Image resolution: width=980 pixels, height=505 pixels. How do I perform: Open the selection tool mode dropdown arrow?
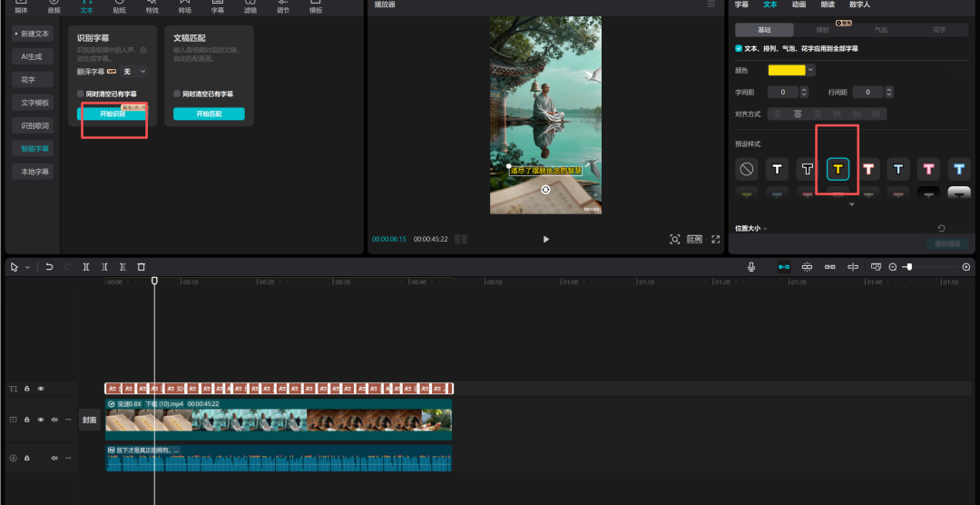pyautogui.click(x=27, y=267)
